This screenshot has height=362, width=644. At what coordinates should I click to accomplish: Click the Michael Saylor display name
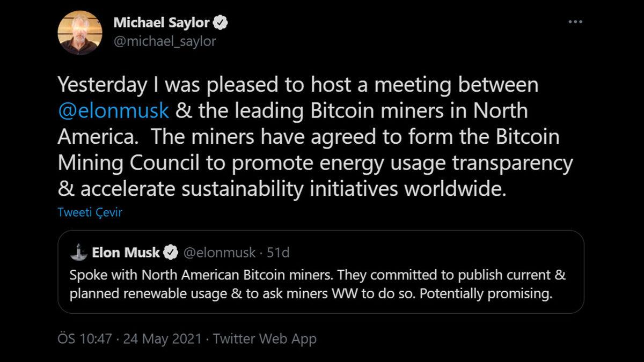tap(161, 23)
